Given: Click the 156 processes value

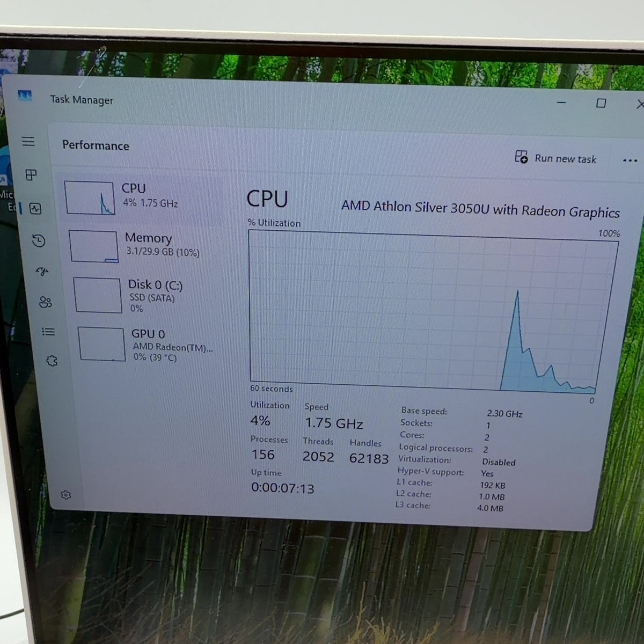Looking at the screenshot, I should pos(263,455).
